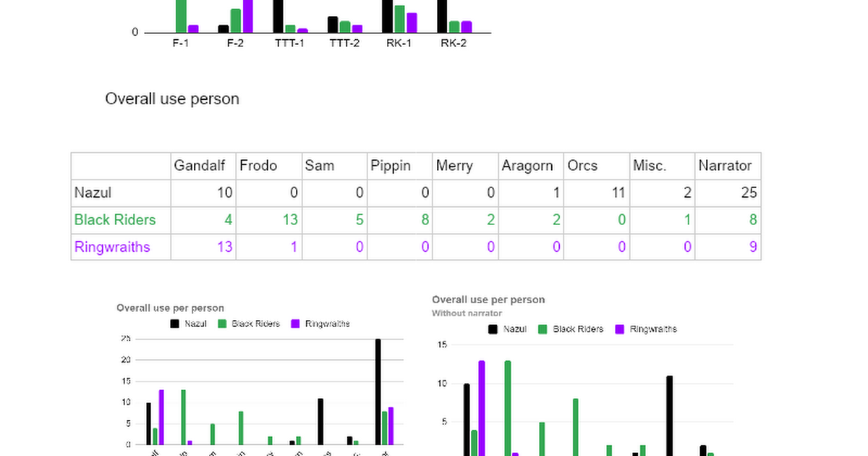Click the RK-2 axis label in top chart
868x456 pixels.
(x=454, y=43)
